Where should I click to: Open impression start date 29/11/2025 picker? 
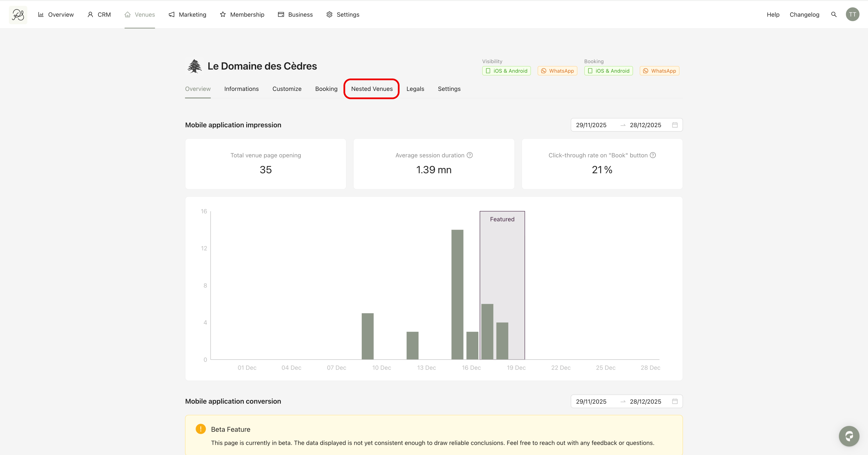[591, 125]
